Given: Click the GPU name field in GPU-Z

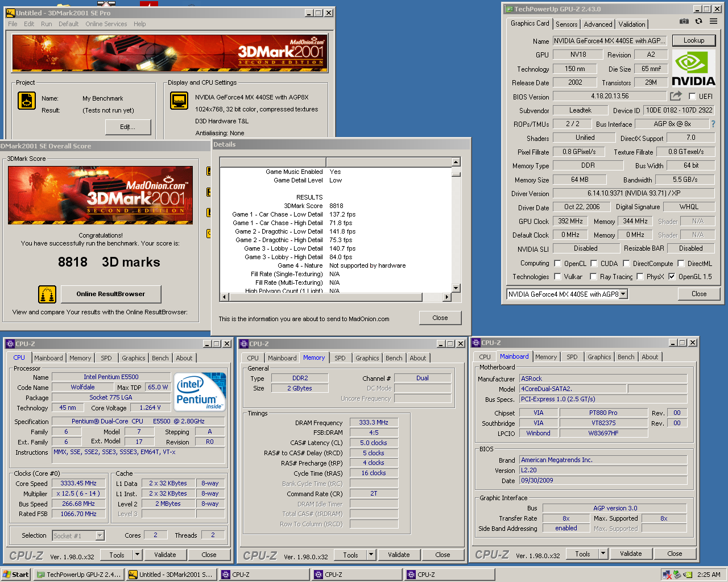Looking at the screenshot, I should [609, 41].
